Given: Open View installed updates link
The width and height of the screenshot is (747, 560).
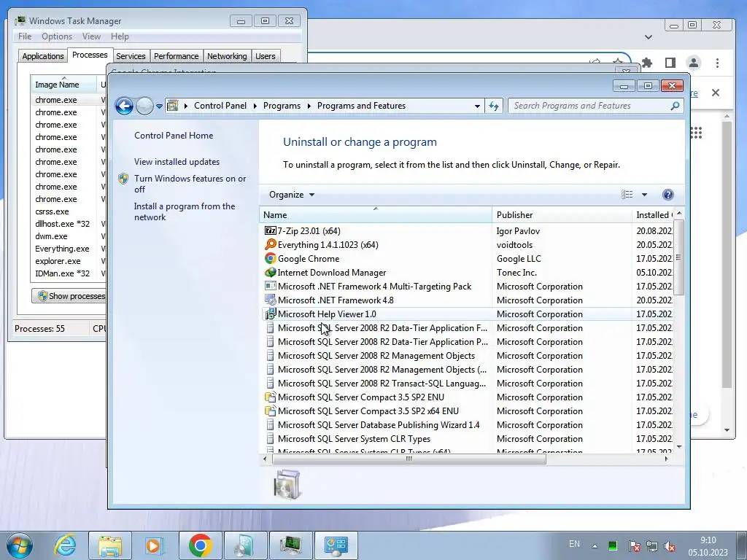Looking at the screenshot, I should coord(177,161).
